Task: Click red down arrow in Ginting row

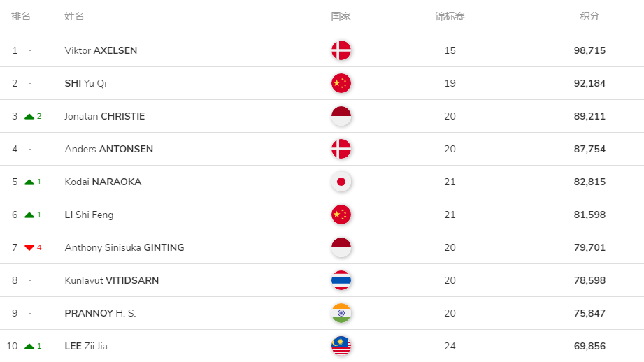Action: pos(29,248)
